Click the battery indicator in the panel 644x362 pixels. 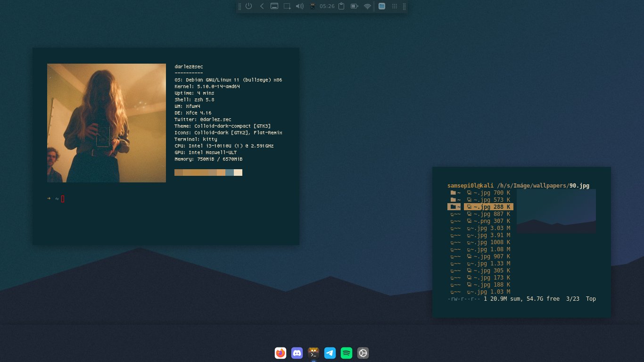tap(354, 6)
